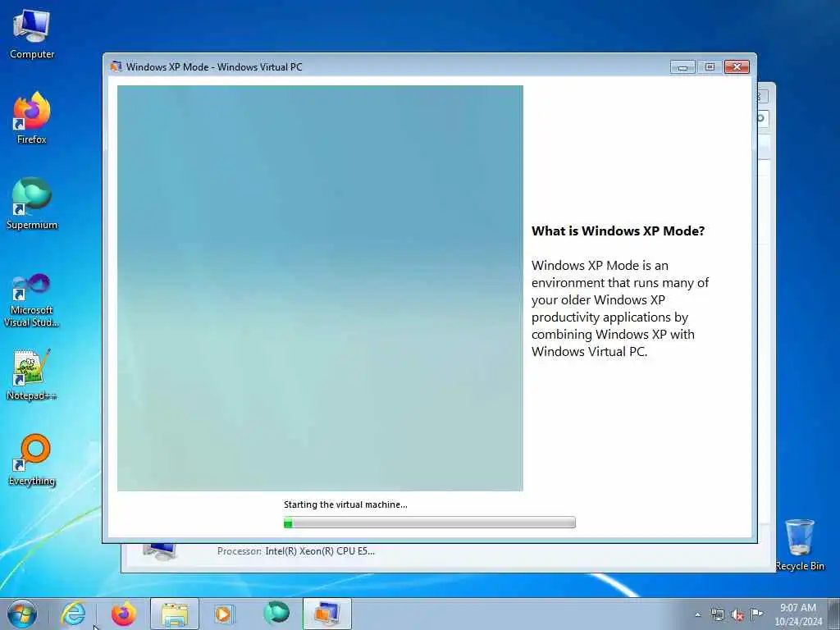Click the computer icon in the background window
The width and height of the screenshot is (840, 630).
pos(160,551)
